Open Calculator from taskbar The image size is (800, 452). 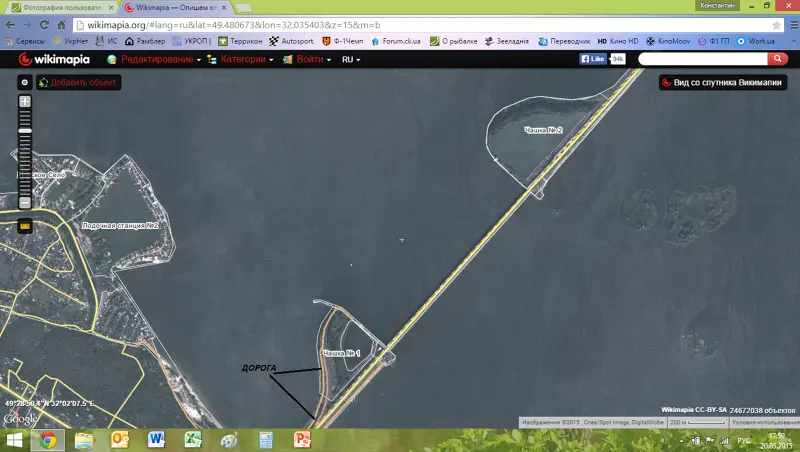click(x=266, y=440)
